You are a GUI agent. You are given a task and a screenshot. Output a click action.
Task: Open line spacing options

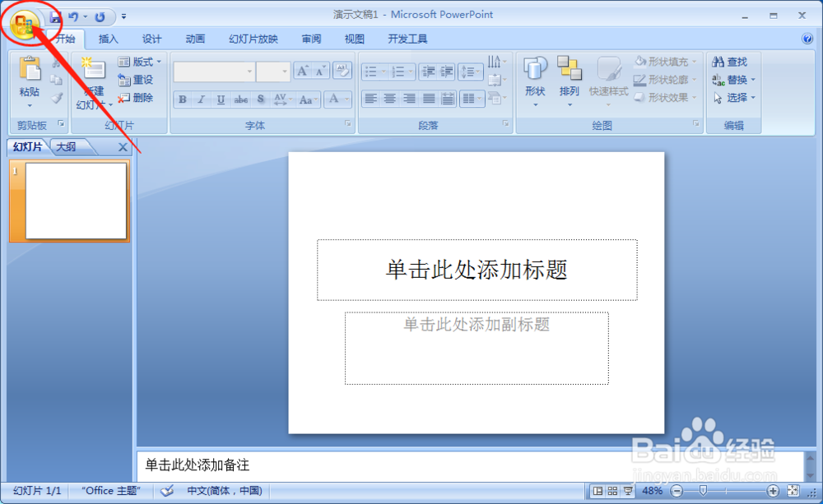(x=470, y=72)
